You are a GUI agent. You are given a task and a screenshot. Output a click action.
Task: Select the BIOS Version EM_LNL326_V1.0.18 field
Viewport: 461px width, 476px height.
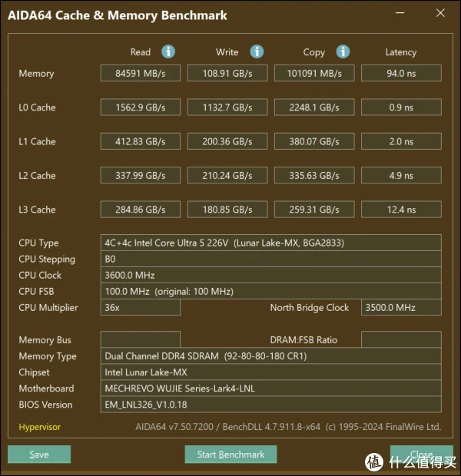271,405
